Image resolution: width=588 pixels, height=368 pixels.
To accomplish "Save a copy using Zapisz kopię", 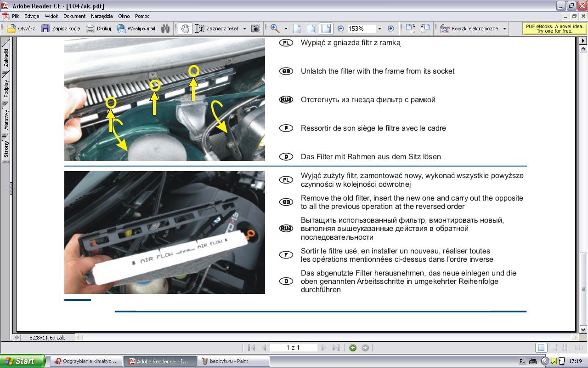I will pyautogui.click(x=61, y=29).
